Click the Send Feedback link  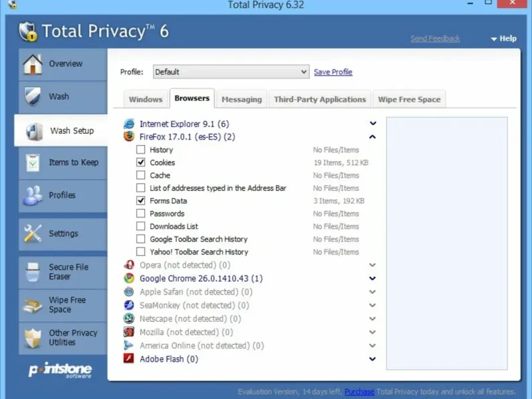pos(436,39)
